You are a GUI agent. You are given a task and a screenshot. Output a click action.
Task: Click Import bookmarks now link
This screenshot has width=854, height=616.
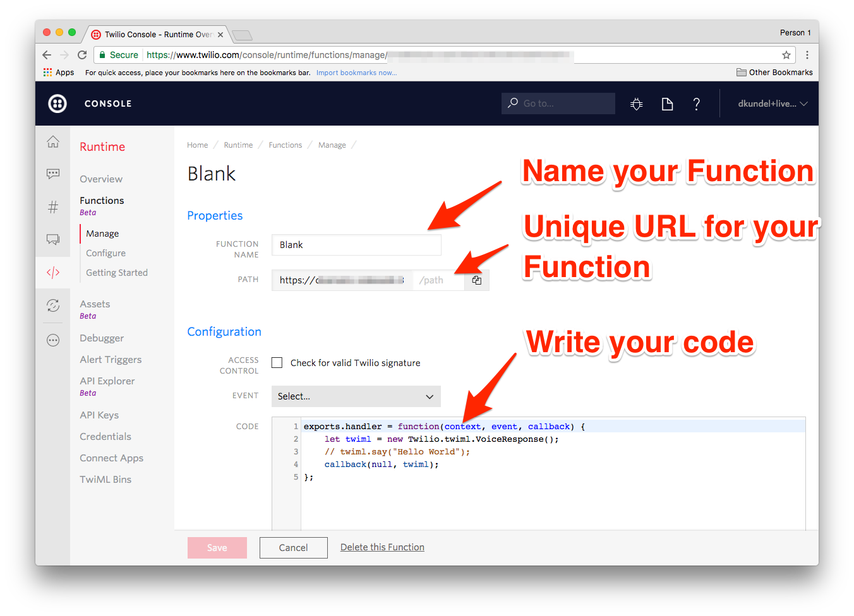357,73
